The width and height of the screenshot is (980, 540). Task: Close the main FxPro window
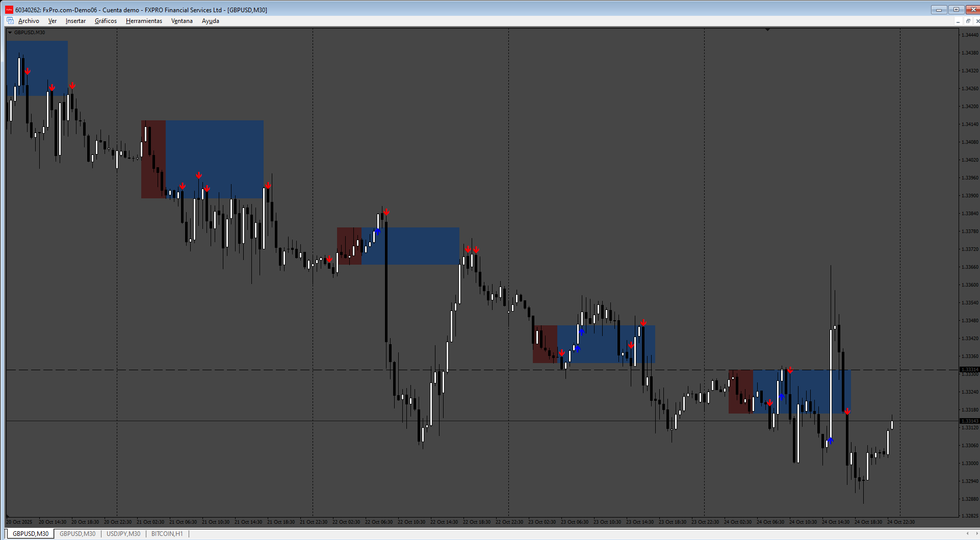tap(973, 10)
